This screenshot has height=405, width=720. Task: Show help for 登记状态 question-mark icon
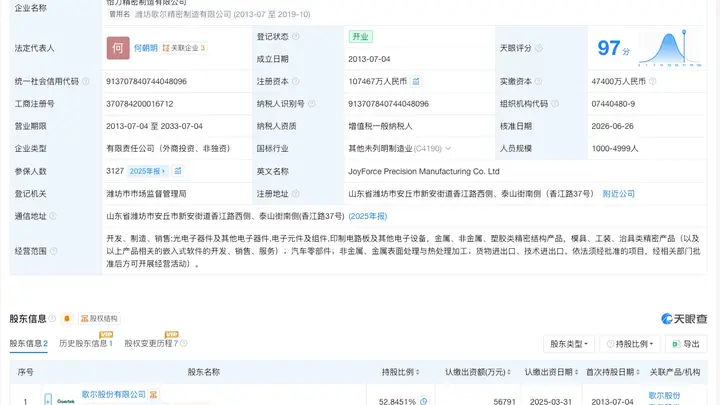(x=296, y=36)
